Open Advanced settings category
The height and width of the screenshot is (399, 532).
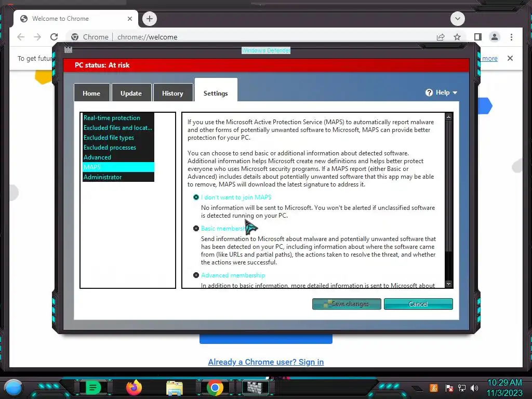[x=118, y=157]
